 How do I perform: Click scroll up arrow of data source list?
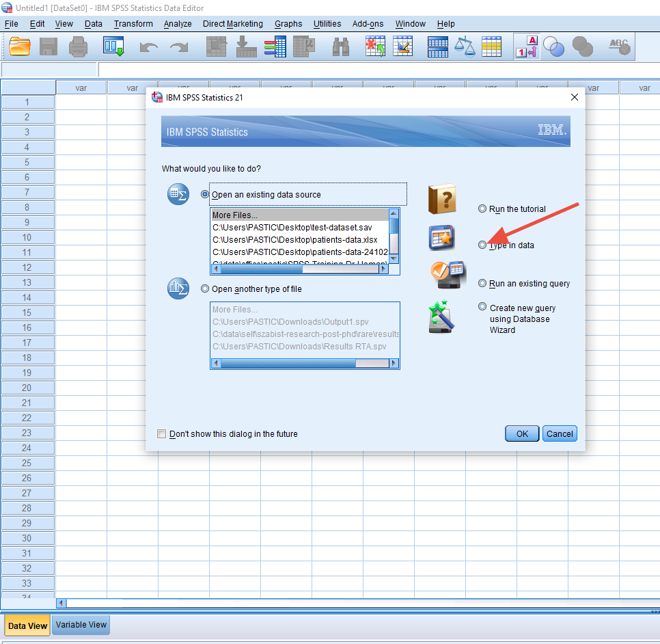394,213
